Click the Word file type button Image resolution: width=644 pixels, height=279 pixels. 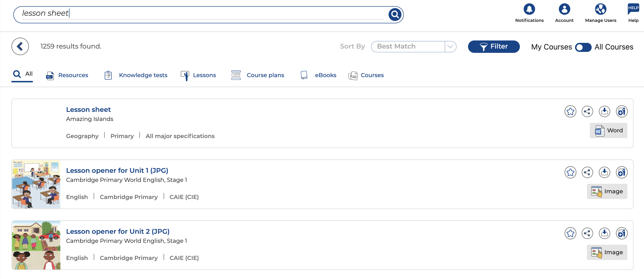pyautogui.click(x=608, y=130)
